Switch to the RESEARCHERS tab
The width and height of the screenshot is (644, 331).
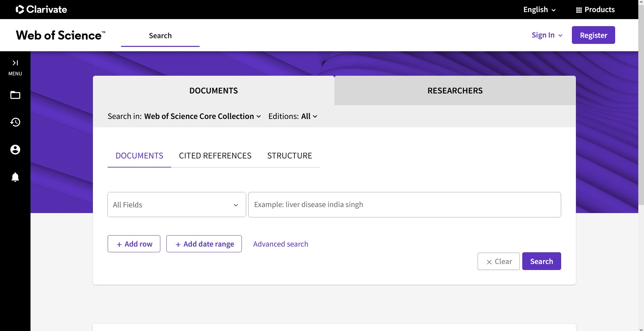455,90
